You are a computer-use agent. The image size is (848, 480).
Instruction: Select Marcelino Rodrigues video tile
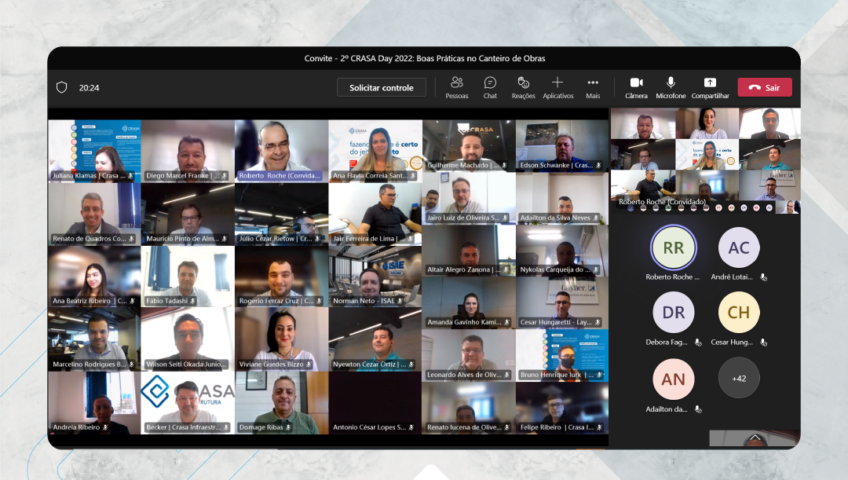[x=95, y=339]
